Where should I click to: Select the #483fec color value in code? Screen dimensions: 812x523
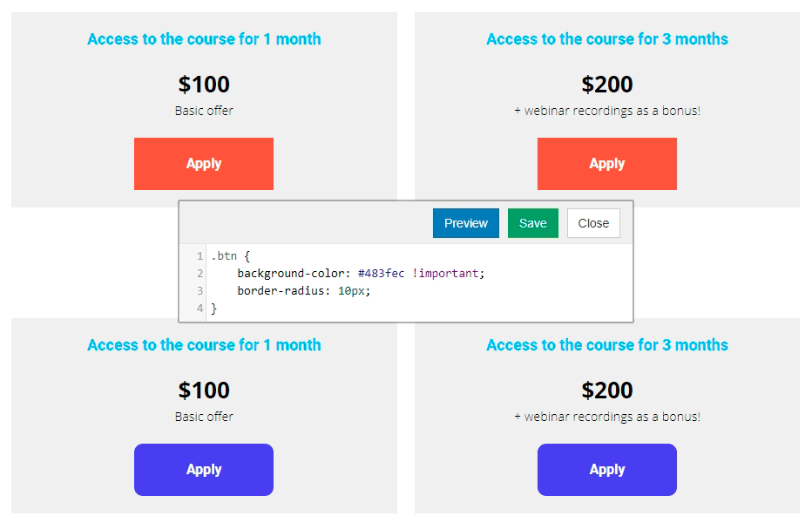coord(381,273)
